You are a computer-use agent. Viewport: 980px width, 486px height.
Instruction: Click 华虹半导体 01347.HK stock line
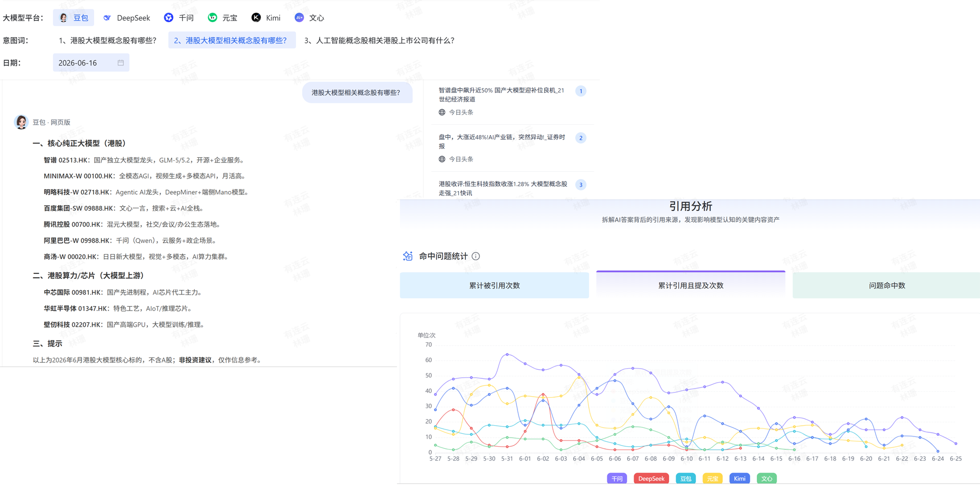point(119,308)
